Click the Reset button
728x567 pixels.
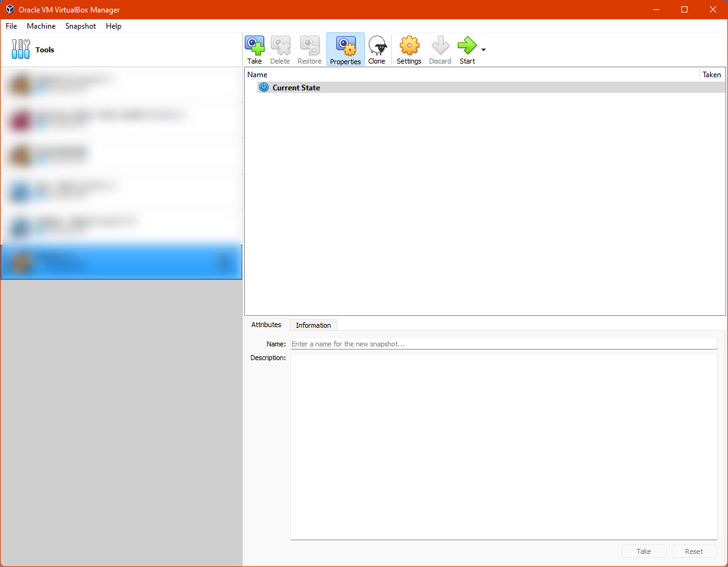tap(694, 551)
